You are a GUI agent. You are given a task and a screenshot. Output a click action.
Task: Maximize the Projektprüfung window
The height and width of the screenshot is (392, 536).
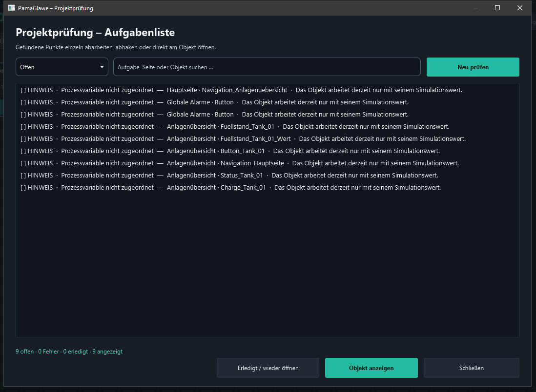pos(497,8)
